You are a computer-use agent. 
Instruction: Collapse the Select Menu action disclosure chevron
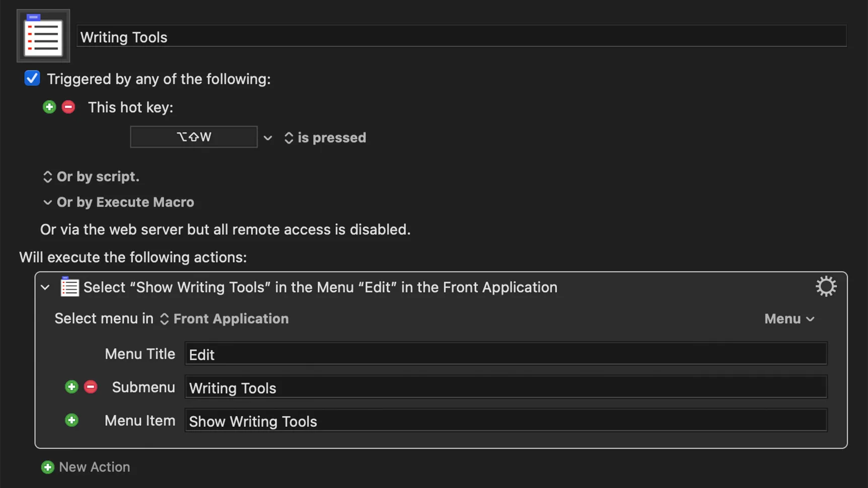click(x=45, y=287)
